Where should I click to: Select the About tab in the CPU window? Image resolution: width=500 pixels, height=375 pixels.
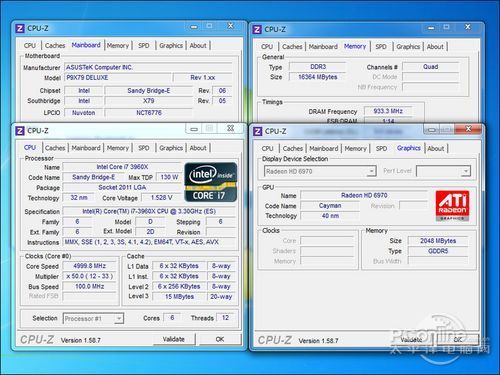click(x=198, y=148)
